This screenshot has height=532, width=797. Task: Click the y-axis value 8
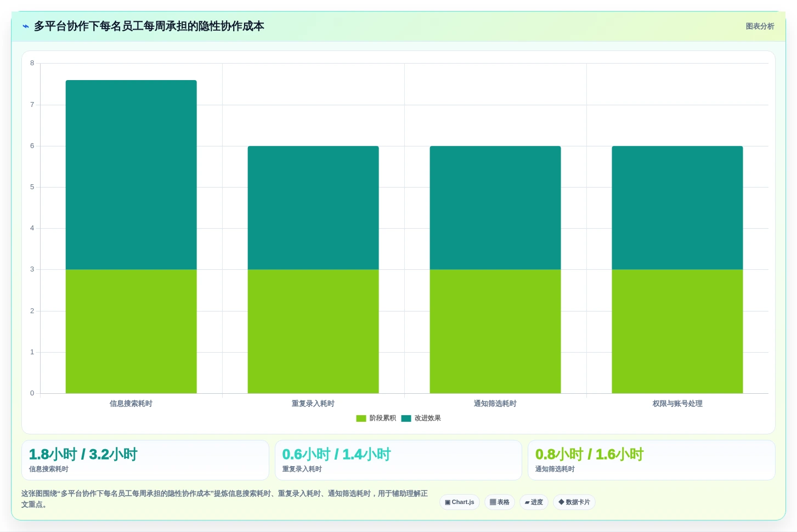pyautogui.click(x=32, y=63)
